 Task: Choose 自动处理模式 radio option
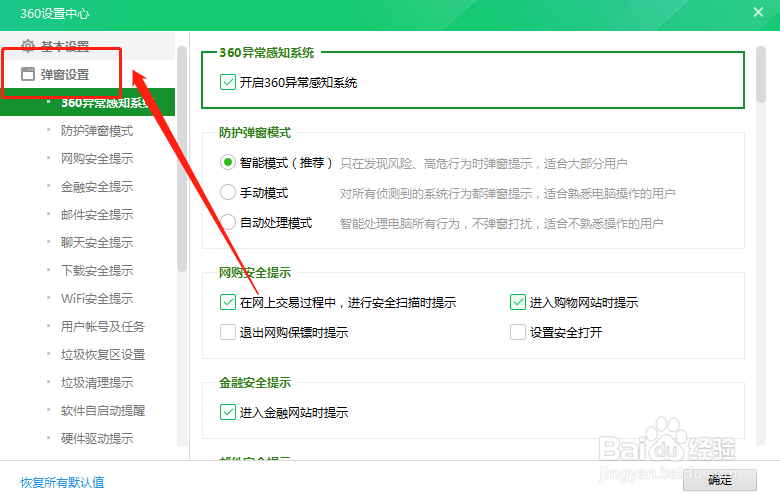click(x=228, y=222)
